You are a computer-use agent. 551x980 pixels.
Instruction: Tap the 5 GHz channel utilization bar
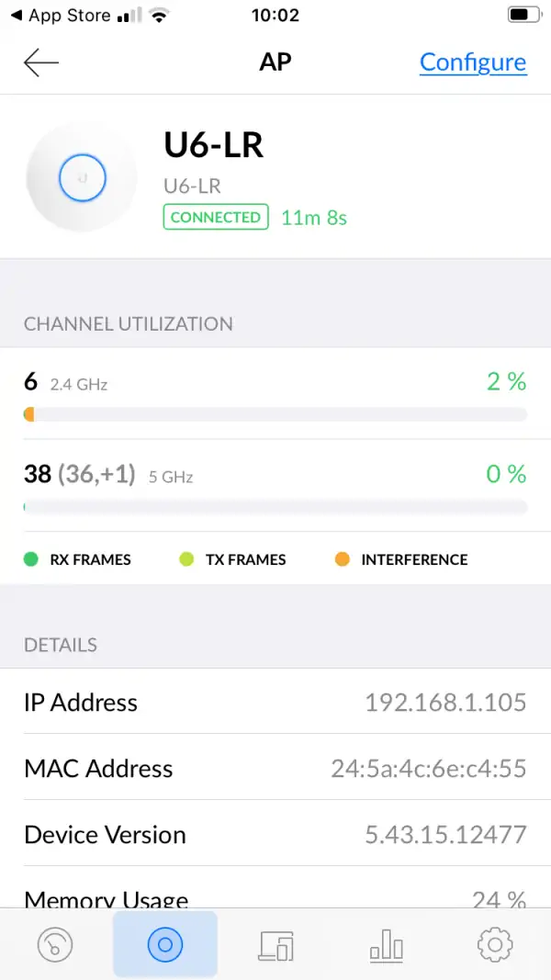(275, 507)
